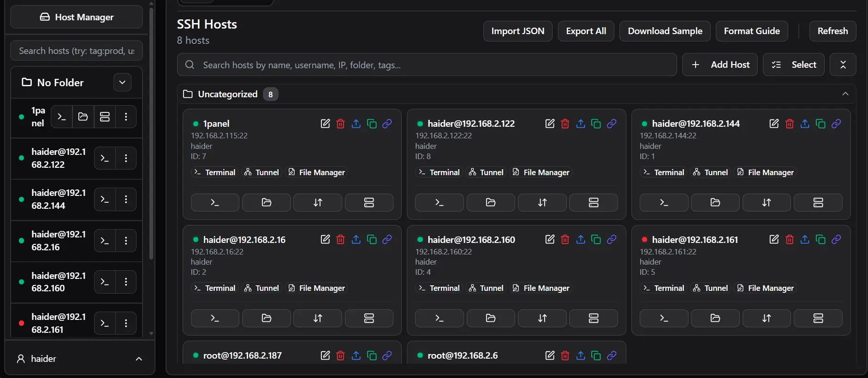Image resolution: width=868 pixels, height=378 pixels.
Task: Launch terminal on haider@192.168.2.122 card
Action: [x=440, y=202]
